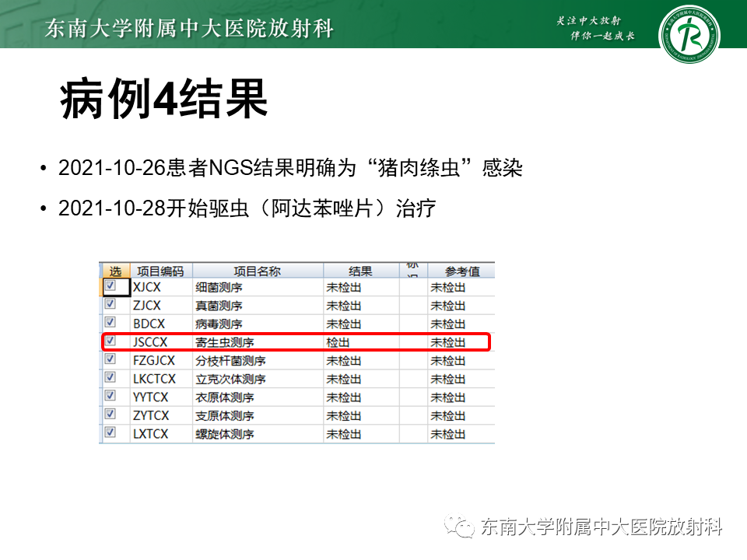The width and height of the screenshot is (747, 560).
Task: Click the 真菌测序 item name
Action: [x=219, y=305]
